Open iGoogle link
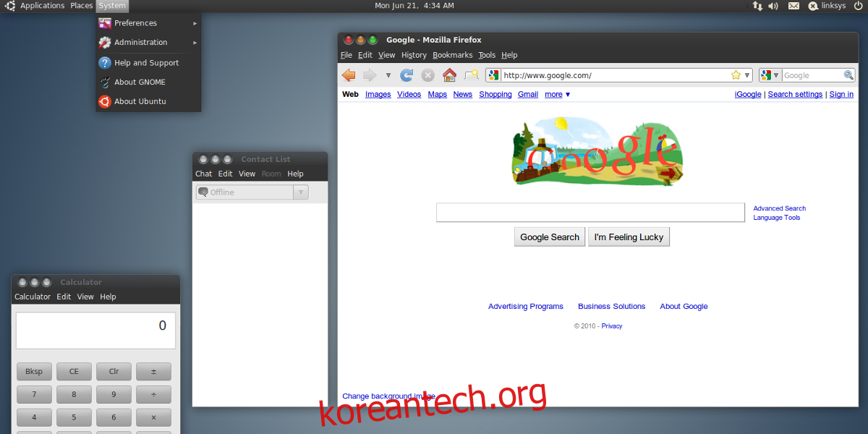The width and height of the screenshot is (868, 434). coord(748,95)
